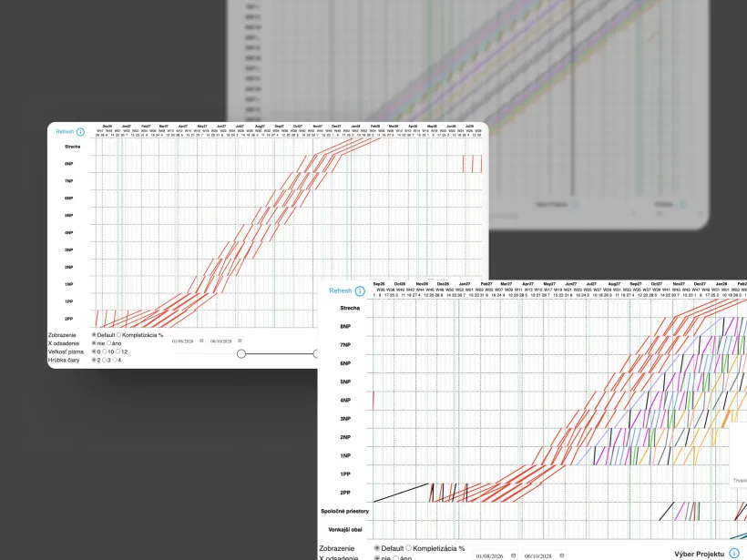Select nie for X odsadenie in lower window
The width and height of the screenshot is (747, 560).
point(379,556)
